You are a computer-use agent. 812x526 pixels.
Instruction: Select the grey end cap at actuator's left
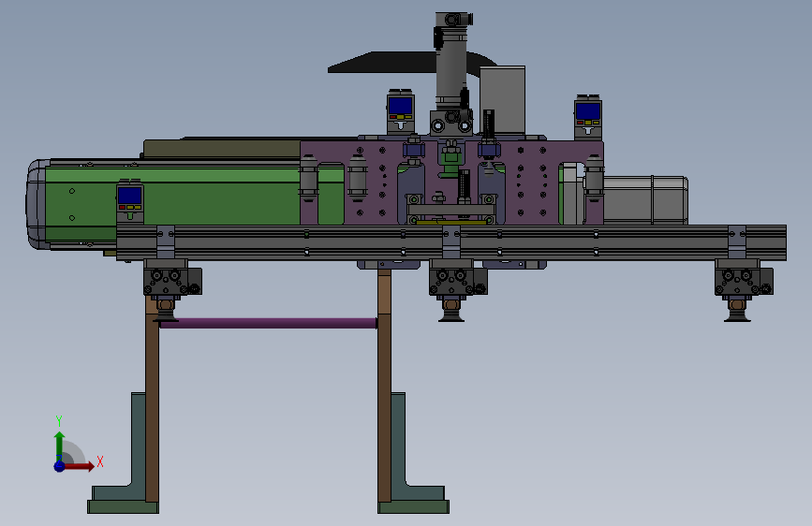click(37, 204)
